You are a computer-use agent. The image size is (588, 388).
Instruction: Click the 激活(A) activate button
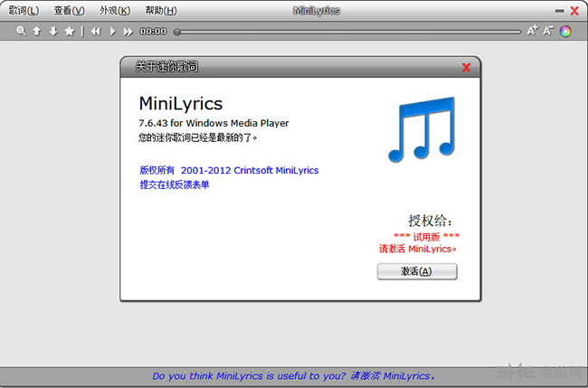417,271
